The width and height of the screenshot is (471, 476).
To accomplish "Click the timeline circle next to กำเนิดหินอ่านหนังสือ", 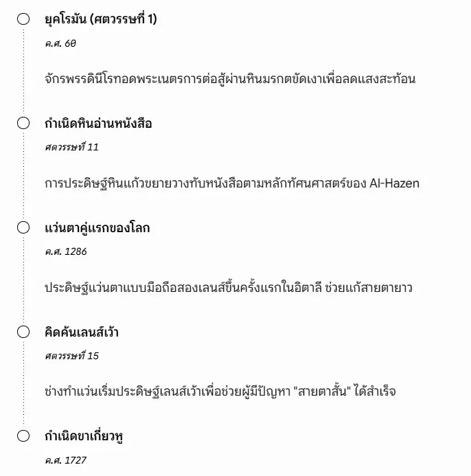I will [23, 123].
